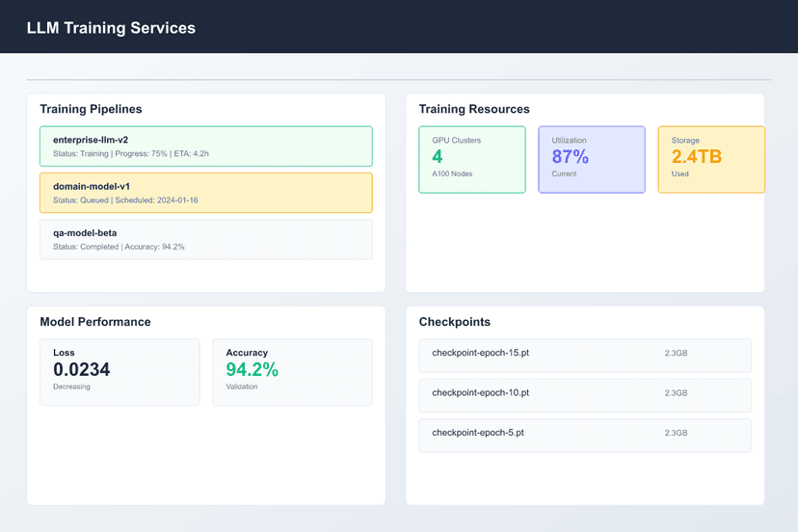
Task: Click the 2.3GB size next to checkpoint-epoch-15.pt
Action: coord(676,354)
